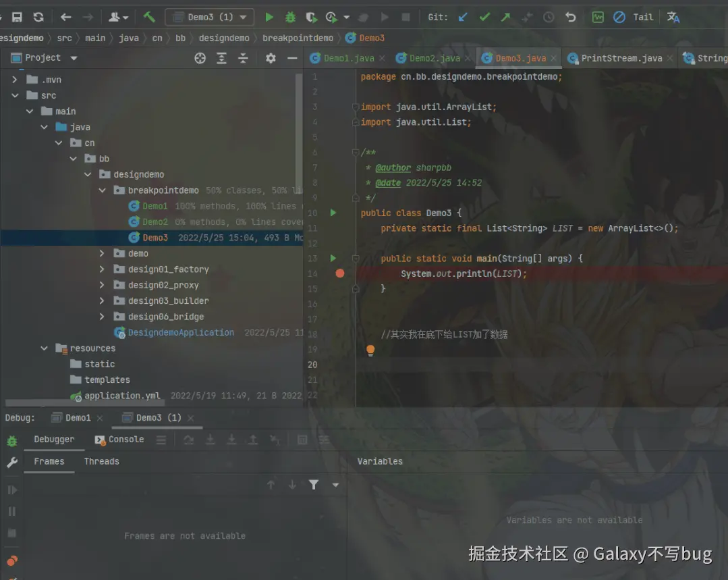Select the templates folder
This screenshot has height=580, width=728.
pyautogui.click(x=107, y=379)
